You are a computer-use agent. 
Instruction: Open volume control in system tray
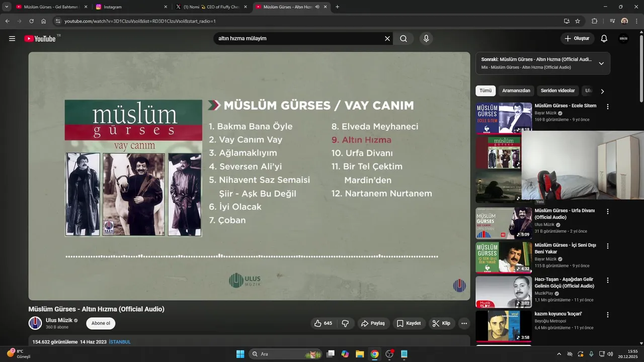[610, 354]
